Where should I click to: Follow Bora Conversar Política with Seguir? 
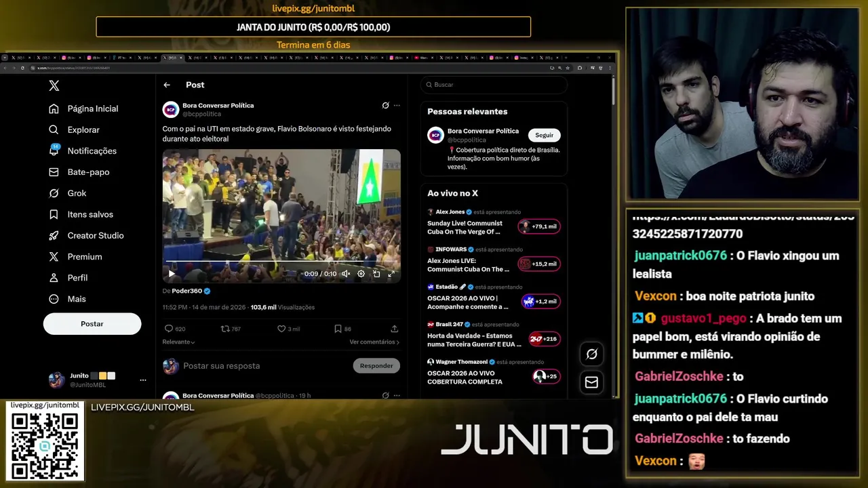point(545,135)
